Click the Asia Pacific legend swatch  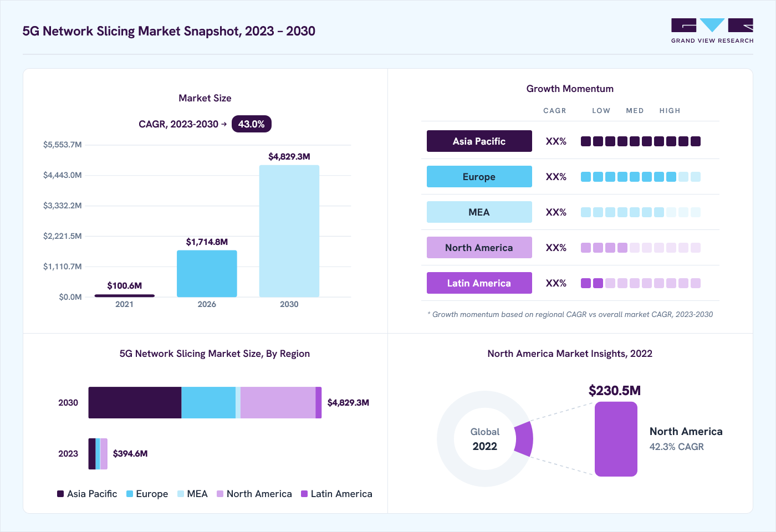[x=60, y=494]
